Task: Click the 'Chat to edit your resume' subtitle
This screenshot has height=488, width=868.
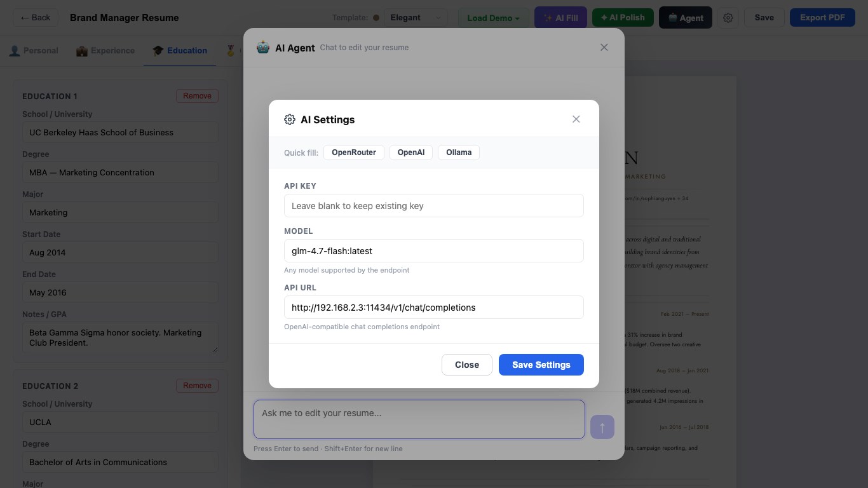Action: (365, 48)
